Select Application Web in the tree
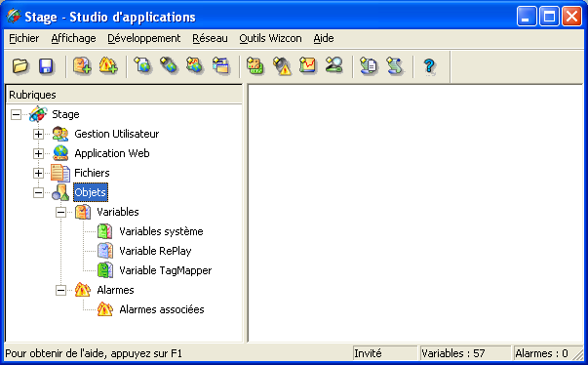Viewport: 588px width, 365px height. [x=112, y=153]
